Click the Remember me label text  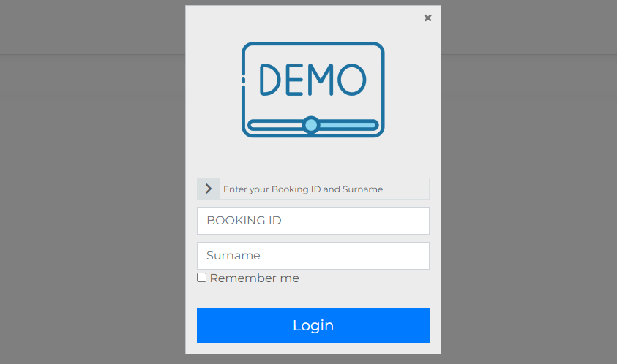pyautogui.click(x=254, y=278)
